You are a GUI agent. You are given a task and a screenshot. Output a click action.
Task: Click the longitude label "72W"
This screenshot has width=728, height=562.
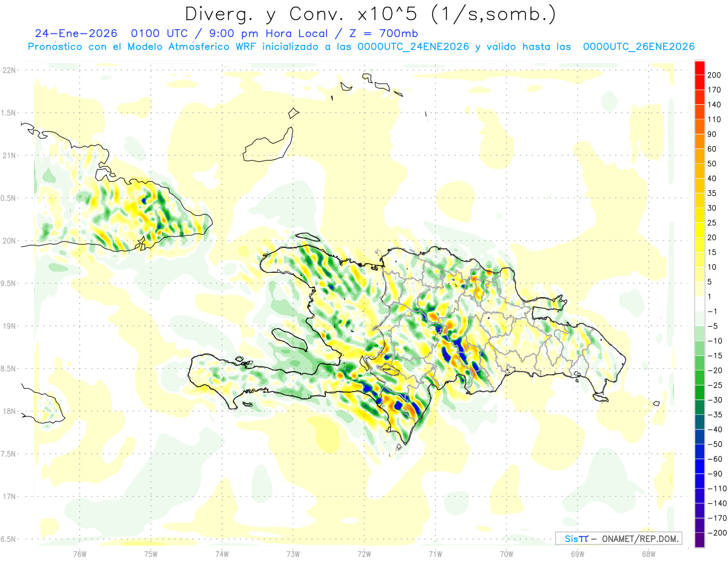364,554
